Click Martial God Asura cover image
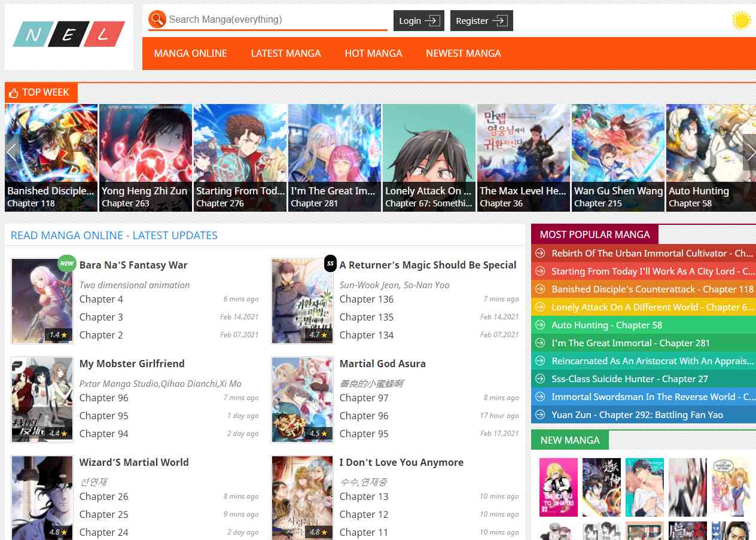756x540 pixels. [302, 399]
